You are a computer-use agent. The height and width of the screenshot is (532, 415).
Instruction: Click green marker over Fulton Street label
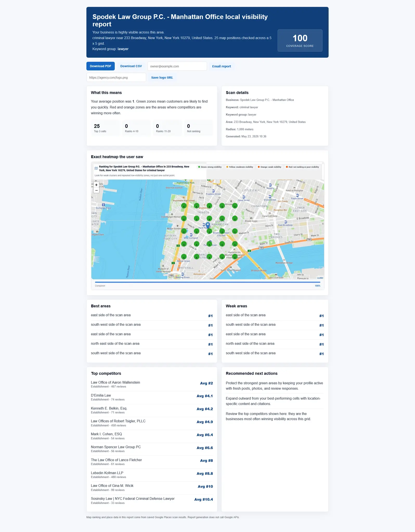(209, 244)
